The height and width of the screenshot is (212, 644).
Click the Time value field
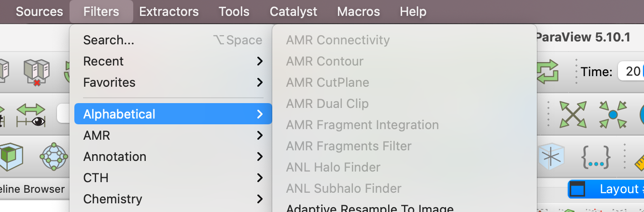pyautogui.click(x=631, y=72)
